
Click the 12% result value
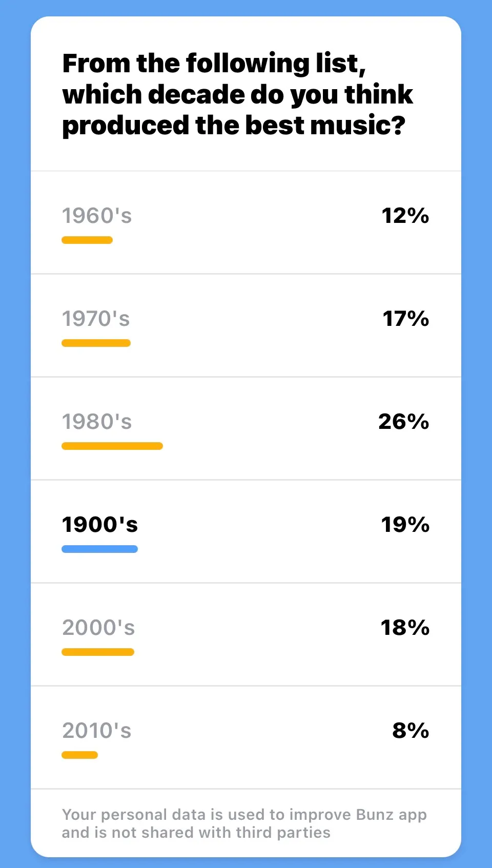click(x=405, y=216)
